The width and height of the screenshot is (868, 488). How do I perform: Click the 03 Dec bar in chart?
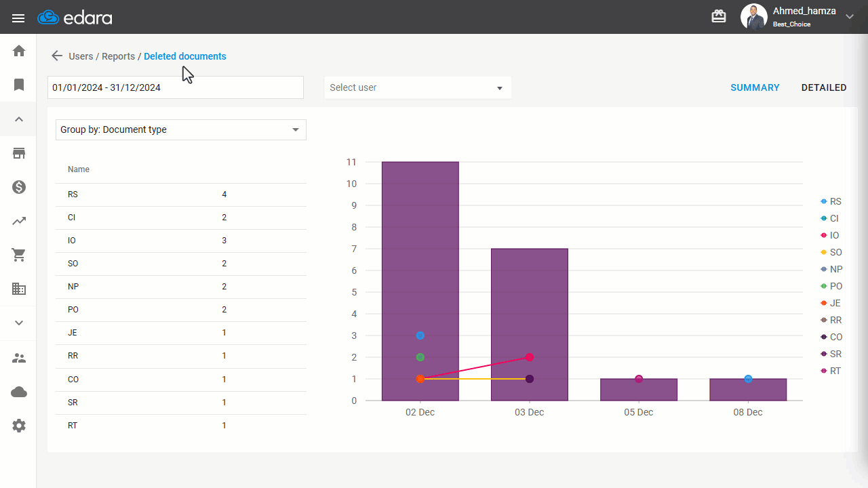point(530,325)
